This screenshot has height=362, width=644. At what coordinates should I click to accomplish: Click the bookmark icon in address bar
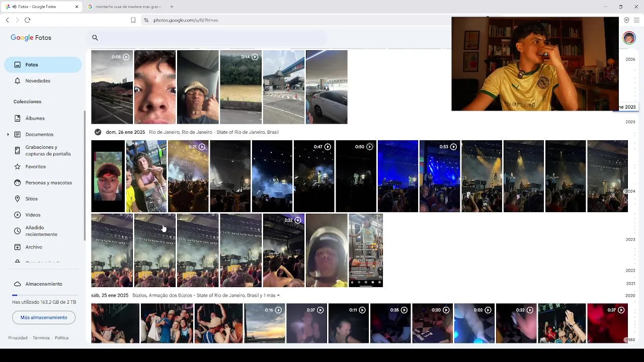point(133,20)
